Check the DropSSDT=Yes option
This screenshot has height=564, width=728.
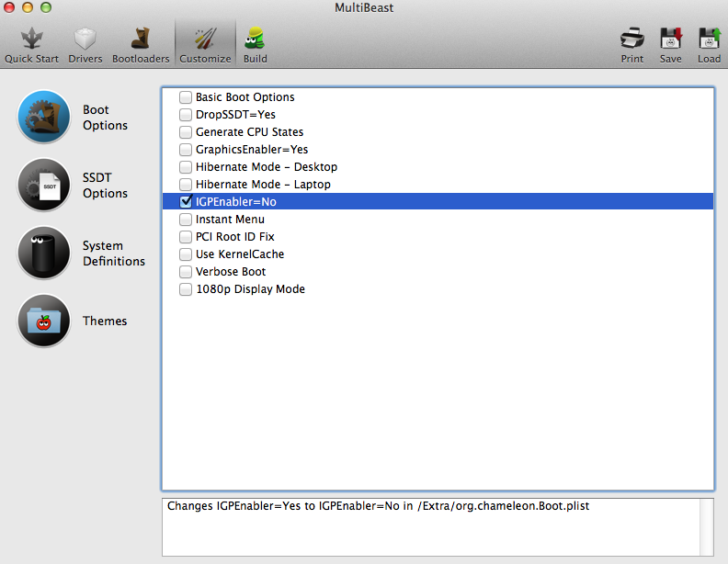coord(186,115)
